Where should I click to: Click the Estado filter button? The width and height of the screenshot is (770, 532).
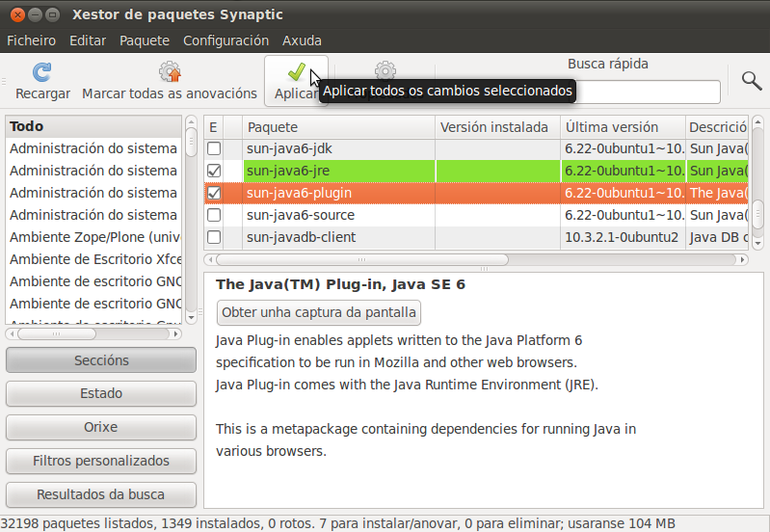click(101, 393)
